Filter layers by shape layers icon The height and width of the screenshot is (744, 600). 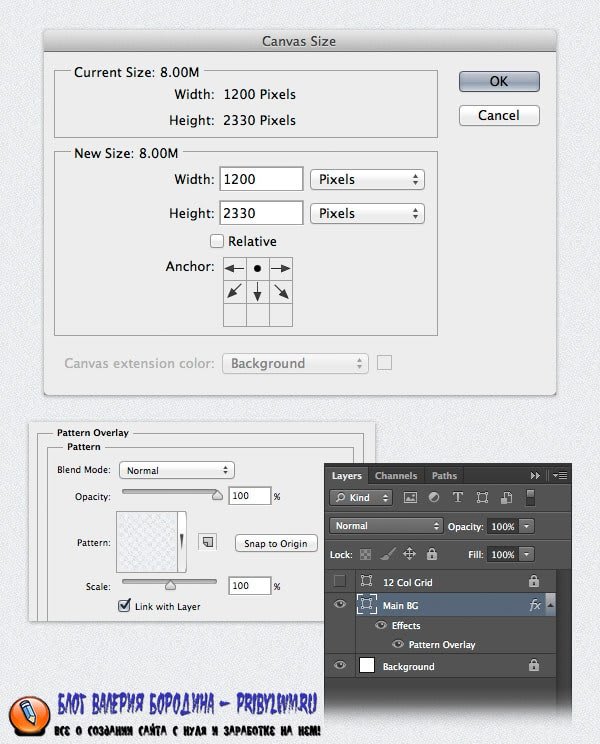click(x=482, y=497)
